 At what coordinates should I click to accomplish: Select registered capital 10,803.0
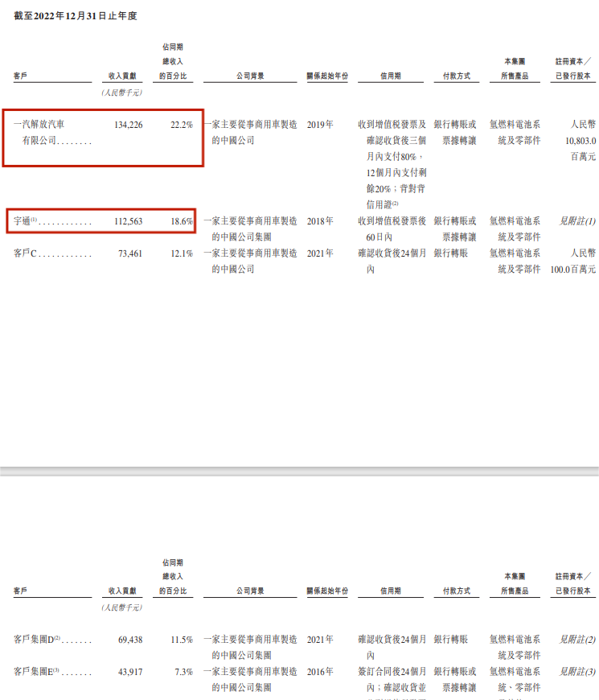tap(581, 141)
